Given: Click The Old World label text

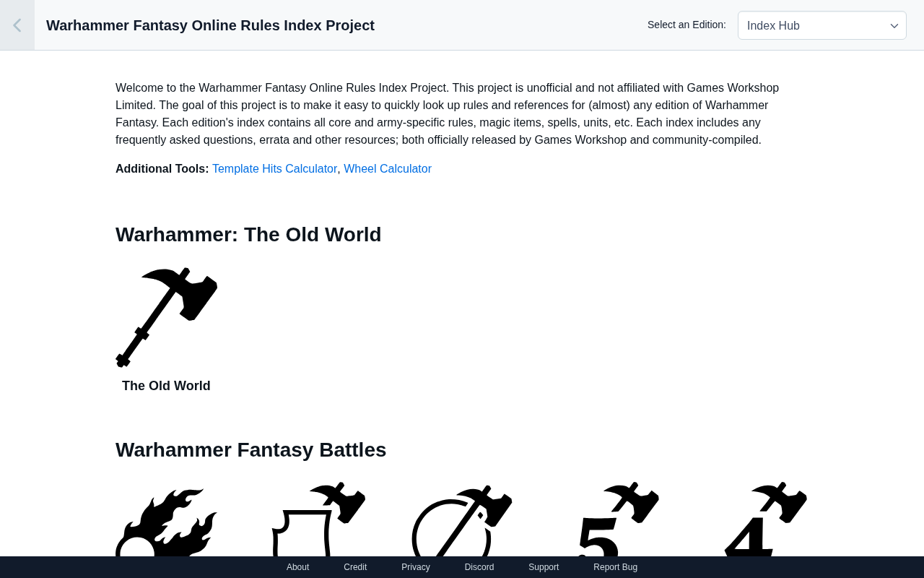Looking at the screenshot, I should click(x=166, y=386).
